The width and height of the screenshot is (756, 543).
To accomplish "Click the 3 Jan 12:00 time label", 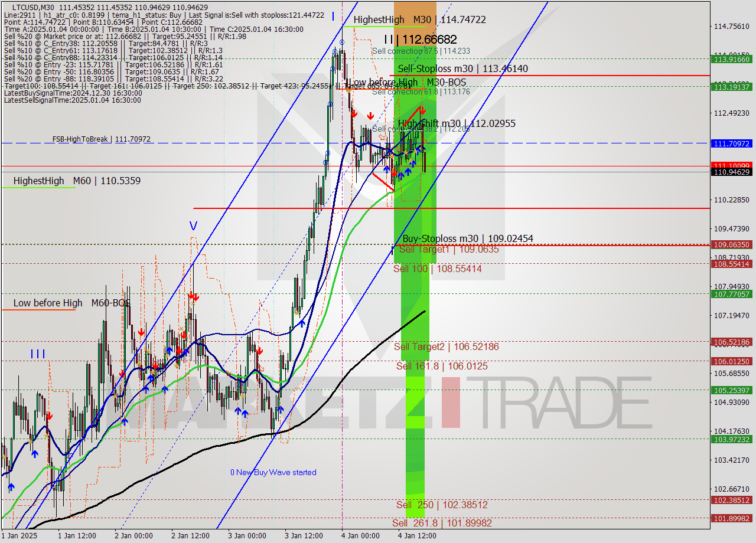I will click(304, 536).
